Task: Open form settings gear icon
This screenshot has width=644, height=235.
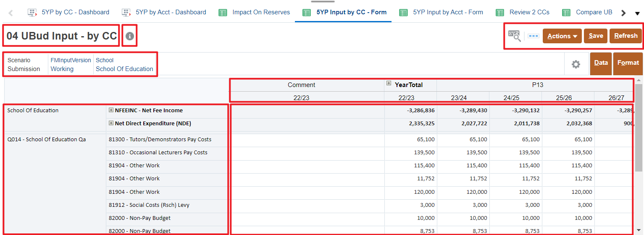Action: (576, 64)
